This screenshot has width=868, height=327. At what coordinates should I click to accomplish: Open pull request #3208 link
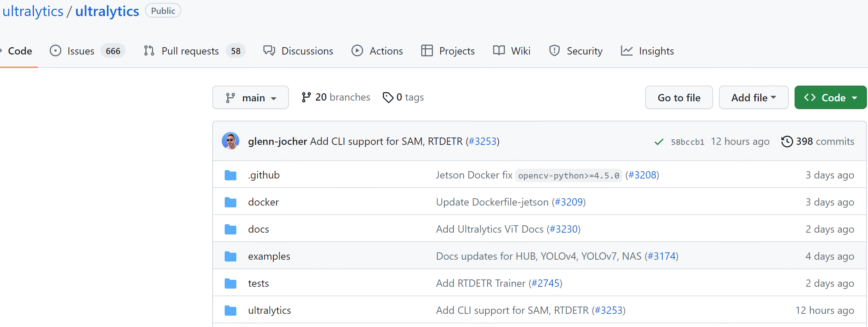pos(642,175)
